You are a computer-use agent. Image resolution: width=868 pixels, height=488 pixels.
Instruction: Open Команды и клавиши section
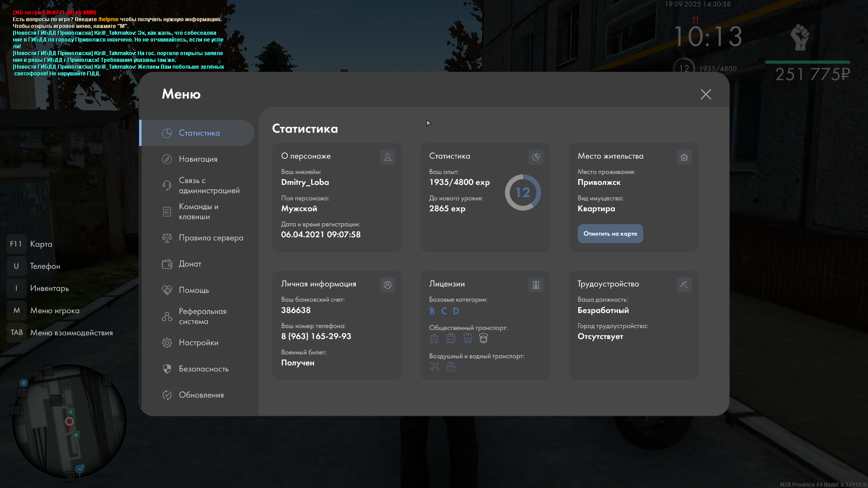198,211
